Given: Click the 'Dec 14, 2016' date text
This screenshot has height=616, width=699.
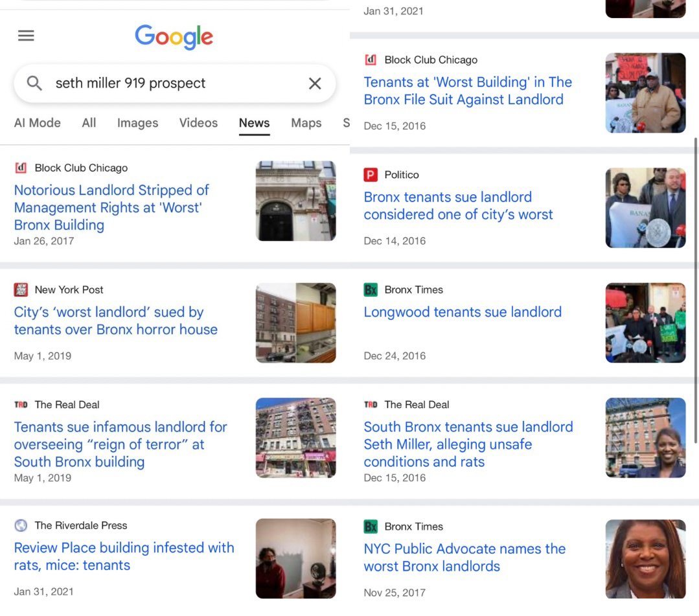Looking at the screenshot, I should tap(395, 241).
